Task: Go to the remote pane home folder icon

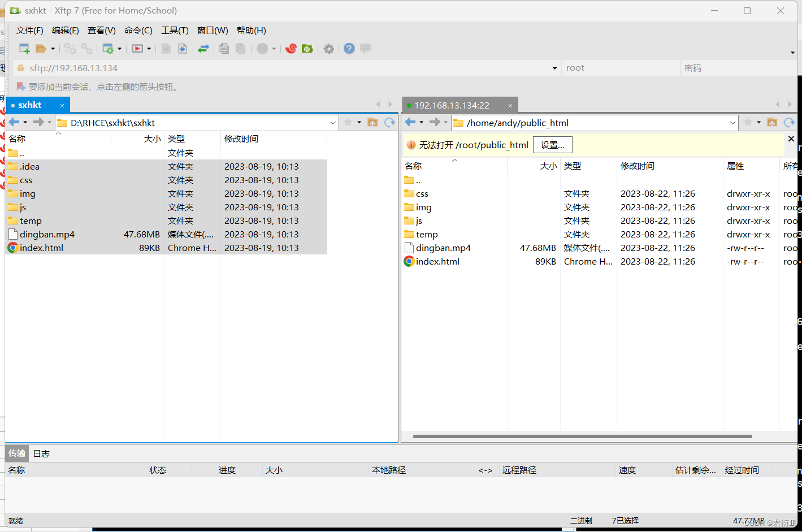Action: tap(772, 122)
